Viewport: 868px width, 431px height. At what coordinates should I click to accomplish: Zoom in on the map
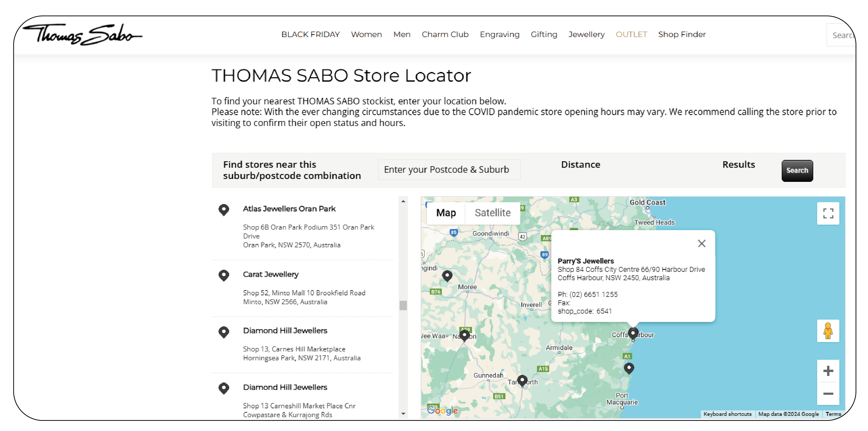click(828, 371)
